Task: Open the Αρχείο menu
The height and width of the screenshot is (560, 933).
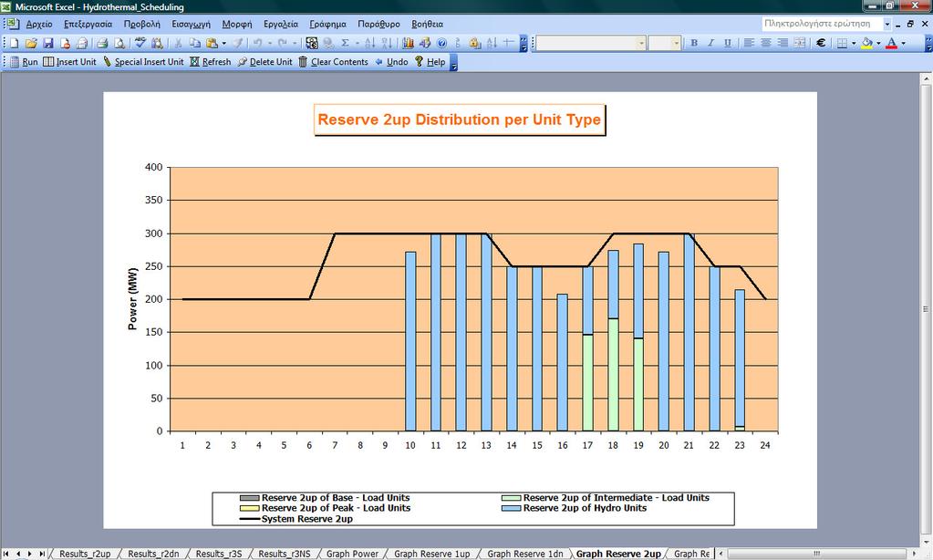Action: (39, 24)
